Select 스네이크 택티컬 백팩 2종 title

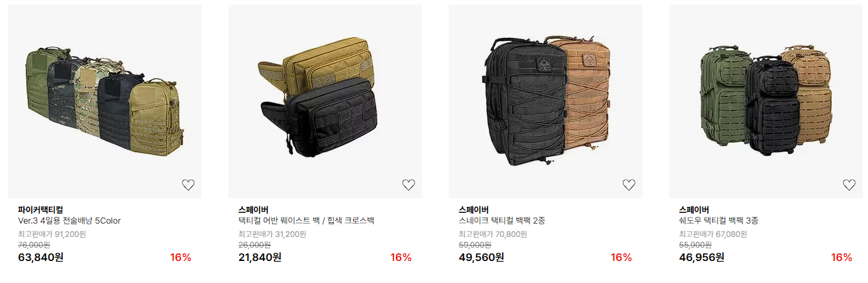point(502,221)
